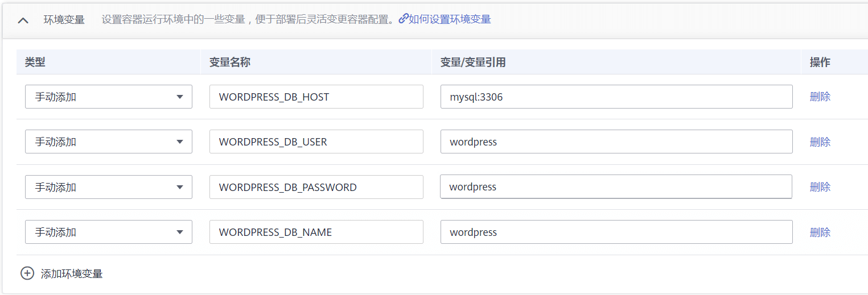Delete the WORDPRESS_DB_NAME variable row

pos(820,232)
